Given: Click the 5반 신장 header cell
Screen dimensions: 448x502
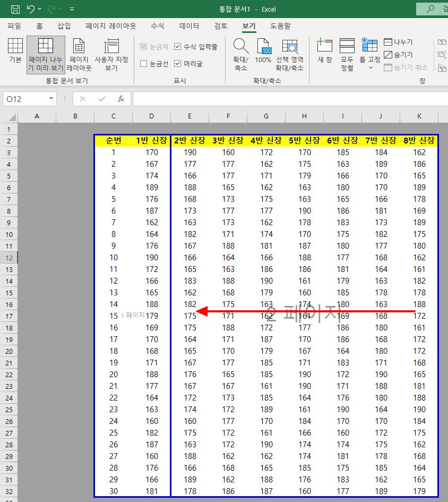Looking at the screenshot, I should [x=304, y=141].
